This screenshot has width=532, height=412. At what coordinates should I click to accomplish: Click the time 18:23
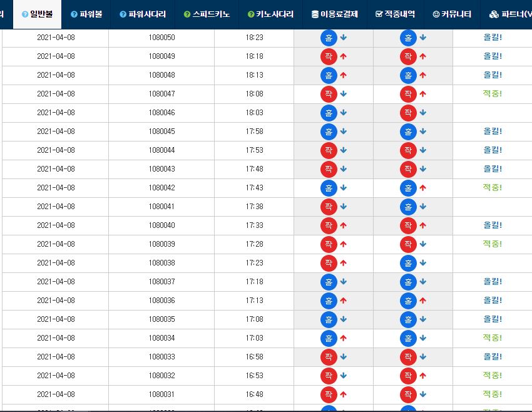click(255, 38)
